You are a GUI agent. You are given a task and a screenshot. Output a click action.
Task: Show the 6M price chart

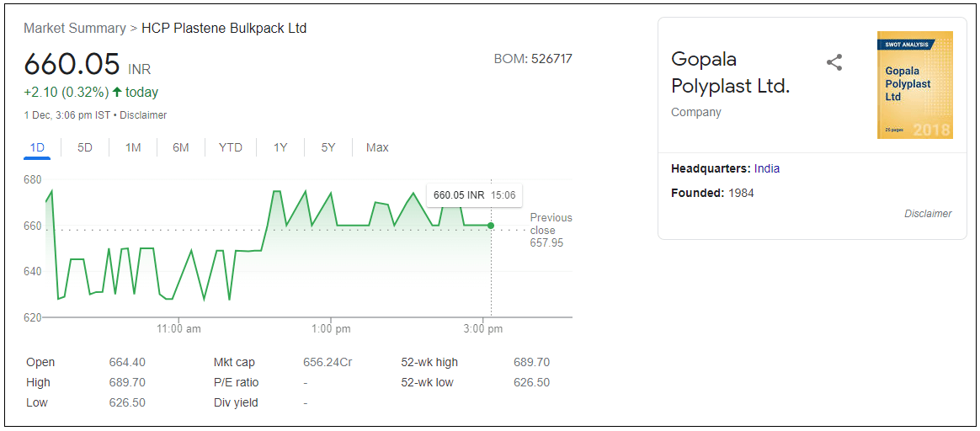tap(181, 148)
